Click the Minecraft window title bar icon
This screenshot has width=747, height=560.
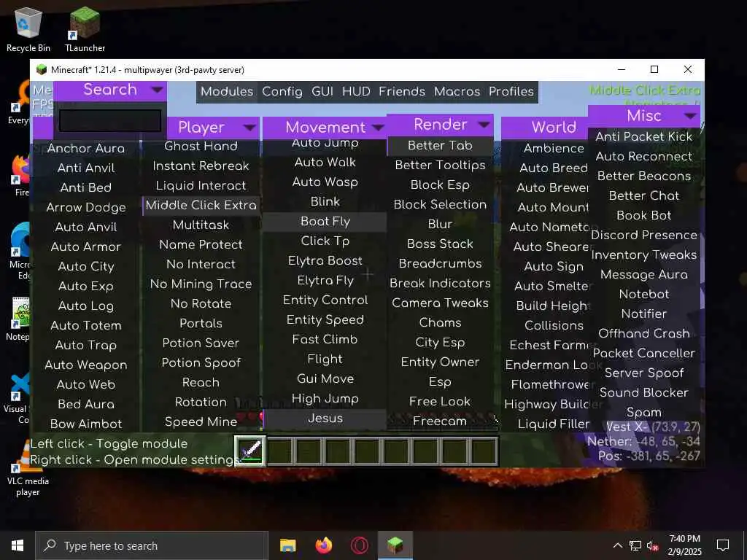[x=42, y=69]
